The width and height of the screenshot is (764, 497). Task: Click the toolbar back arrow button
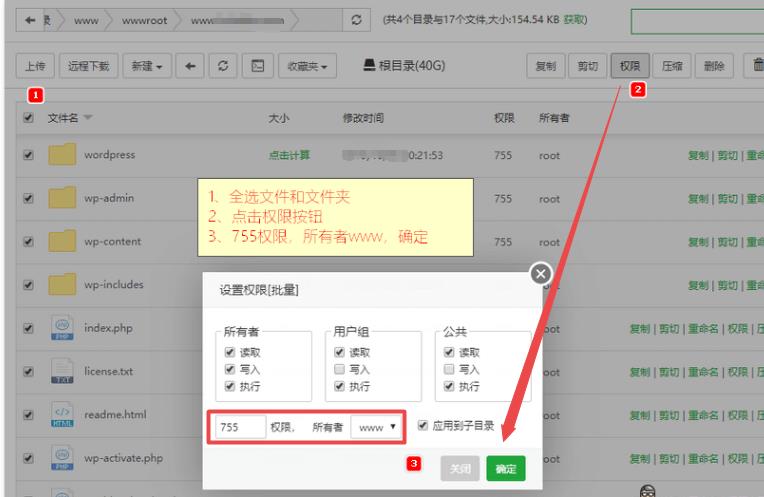pyautogui.click(x=190, y=66)
